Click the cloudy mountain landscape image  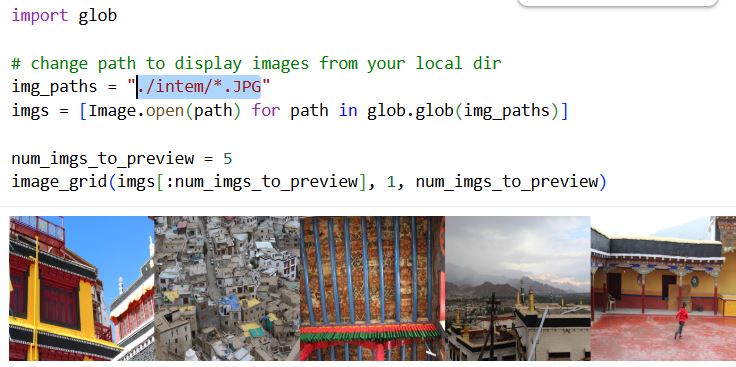[518, 288]
